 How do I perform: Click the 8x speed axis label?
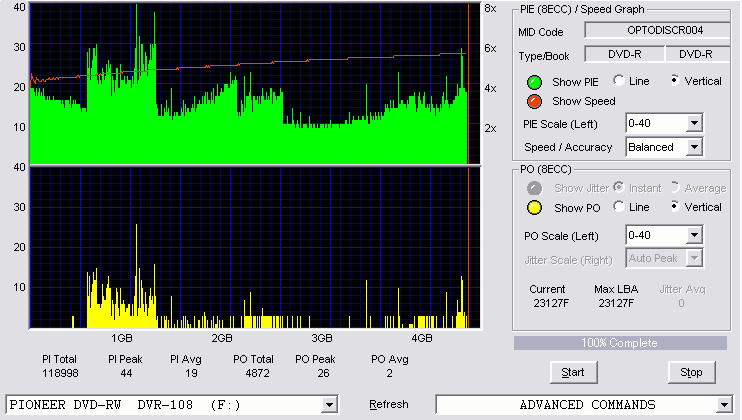(490, 9)
